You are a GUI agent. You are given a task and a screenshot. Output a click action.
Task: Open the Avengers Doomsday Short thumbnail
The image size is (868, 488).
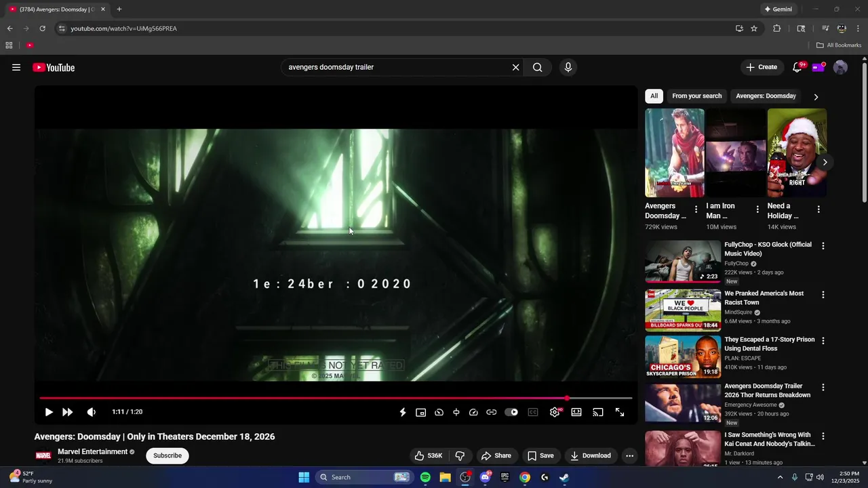tap(675, 153)
